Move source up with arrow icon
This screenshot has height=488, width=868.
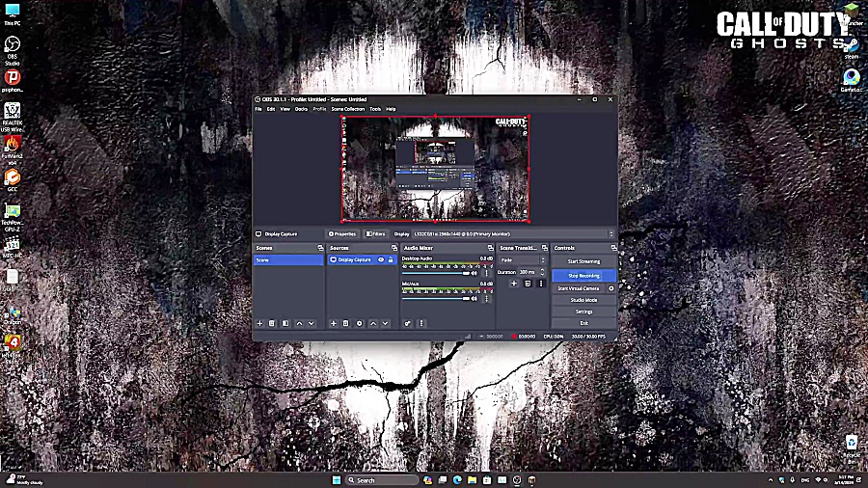click(x=373, y=323)
